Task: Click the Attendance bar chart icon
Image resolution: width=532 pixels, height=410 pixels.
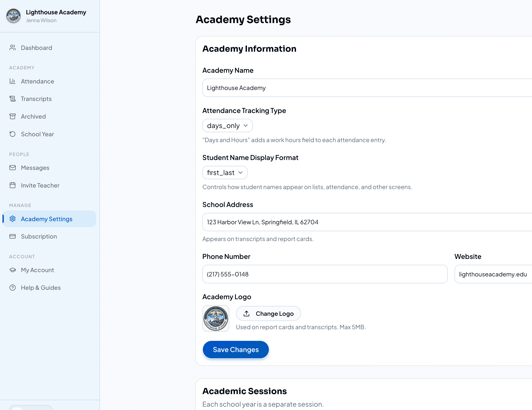Action: 12,81
